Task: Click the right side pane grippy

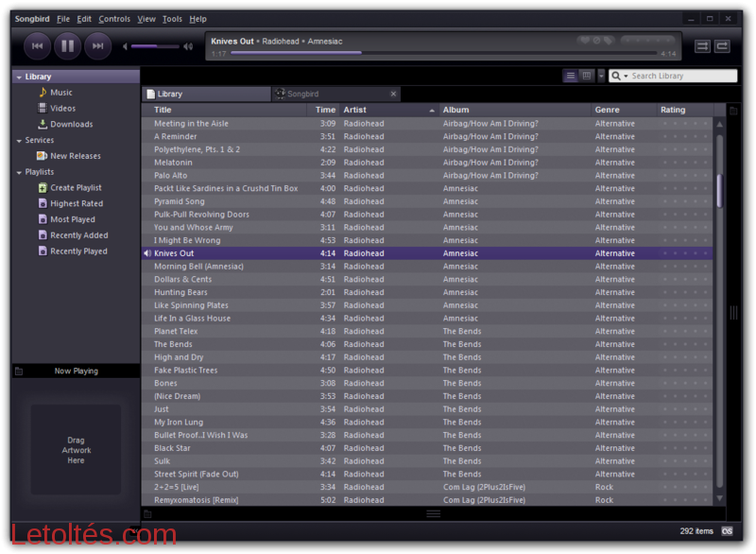Action: pos(733,312)
